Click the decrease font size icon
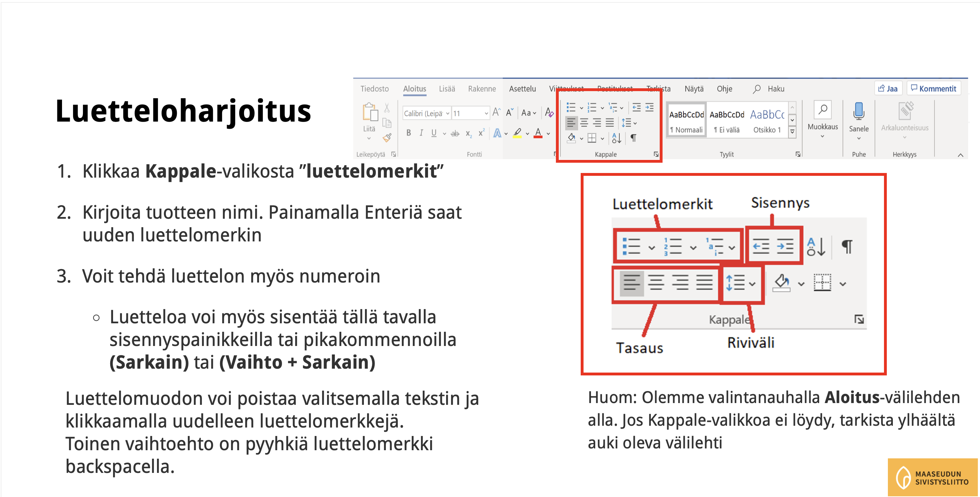Viewport: 980px width, 497px height. click(510, 112)
